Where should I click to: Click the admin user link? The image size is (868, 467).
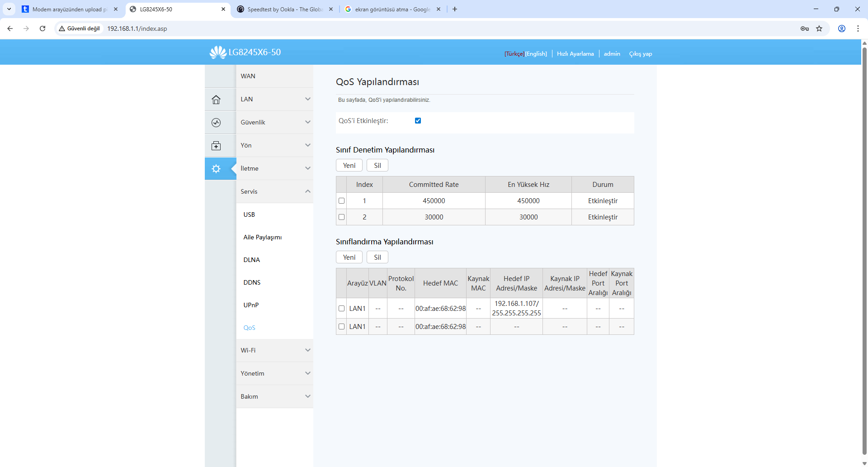pyautogui.click(x=612, y=54)
